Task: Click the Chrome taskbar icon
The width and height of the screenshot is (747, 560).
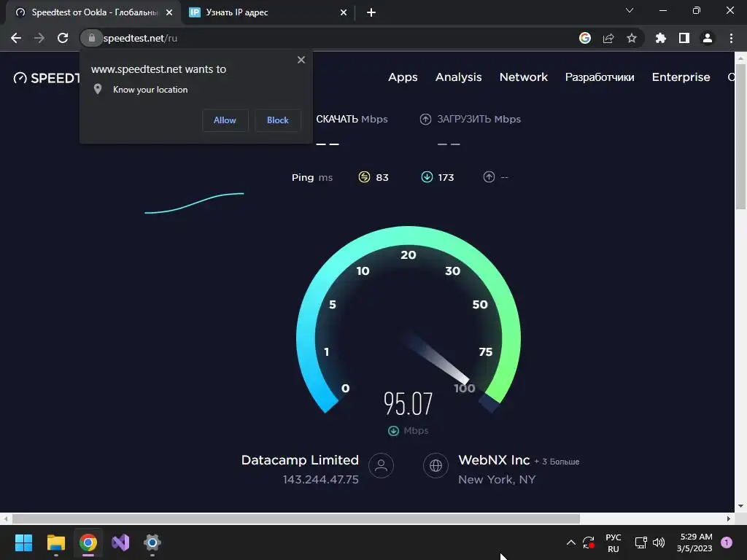Action: (x=88, y=542)
